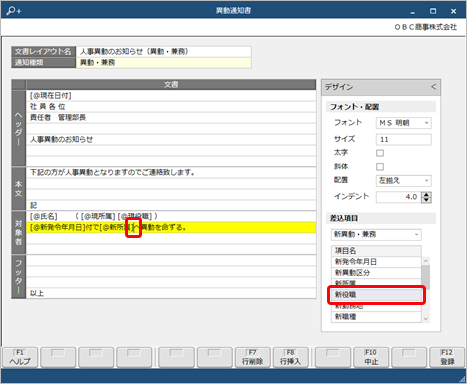The width and height of the screenshot is (467, 384).
Task: Select 新役職 in the item list
Action: pyautogui.click(x=376, y=295)
